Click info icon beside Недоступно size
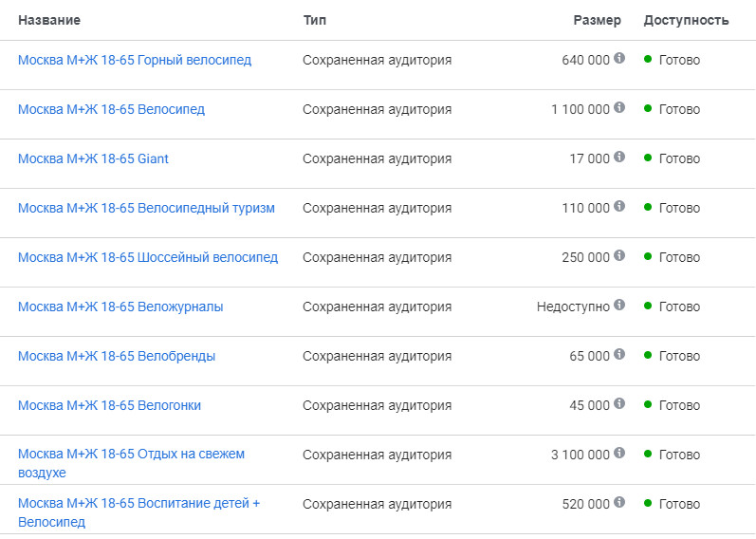This screenshot has width=756, height=539. click(619, 306)
